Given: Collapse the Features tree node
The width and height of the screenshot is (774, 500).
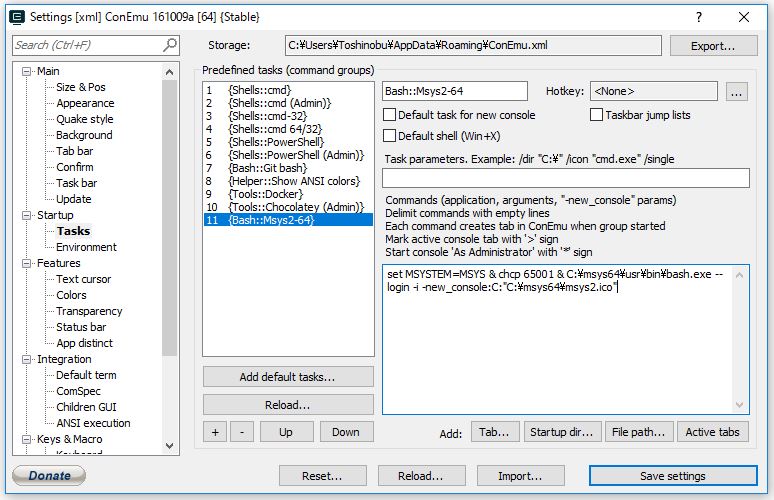Looking at the screenshot, I should [26, 264].
